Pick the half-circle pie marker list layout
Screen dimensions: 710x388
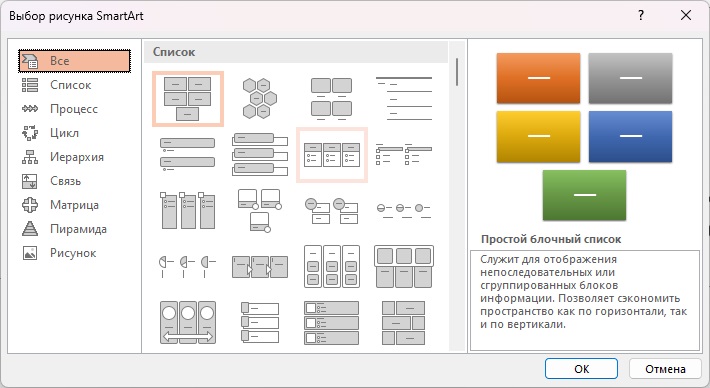point(187,267)
